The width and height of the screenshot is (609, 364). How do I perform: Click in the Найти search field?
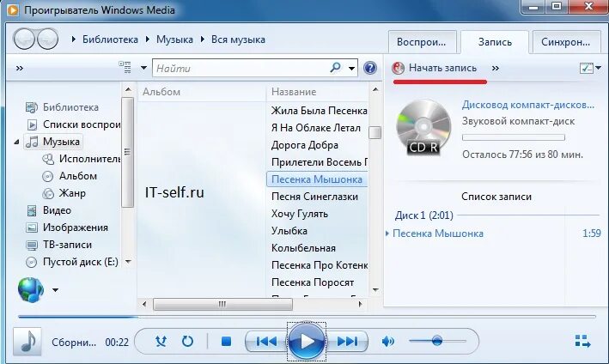click(x=241, y=69)
